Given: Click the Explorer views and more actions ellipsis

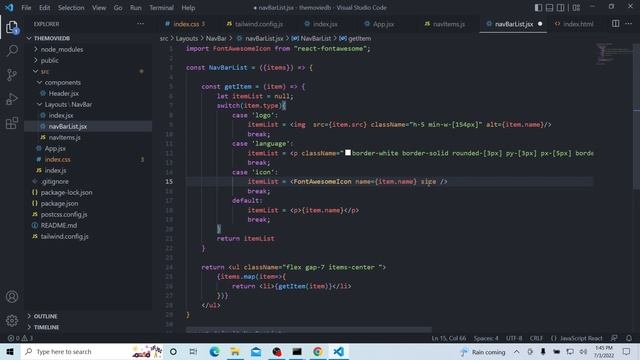Looking at the screenshot, I should pyautogui.click(x=140, y=24).
